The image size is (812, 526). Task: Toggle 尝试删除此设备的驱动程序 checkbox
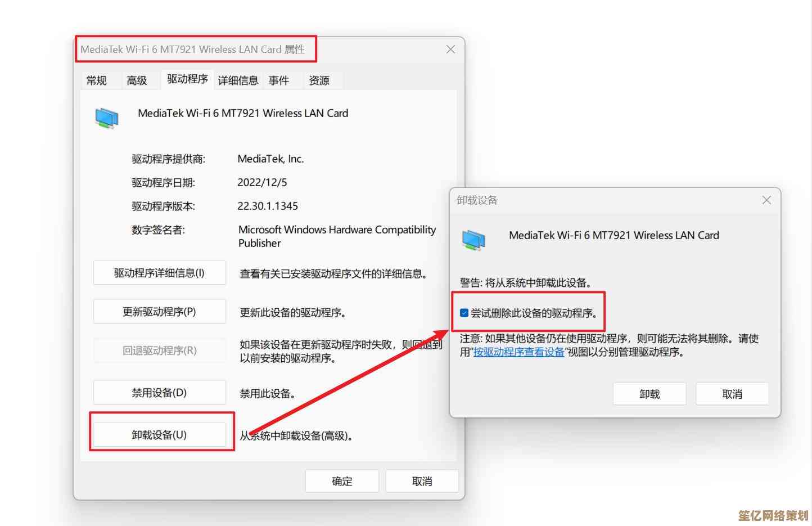[x=464, y=313]
